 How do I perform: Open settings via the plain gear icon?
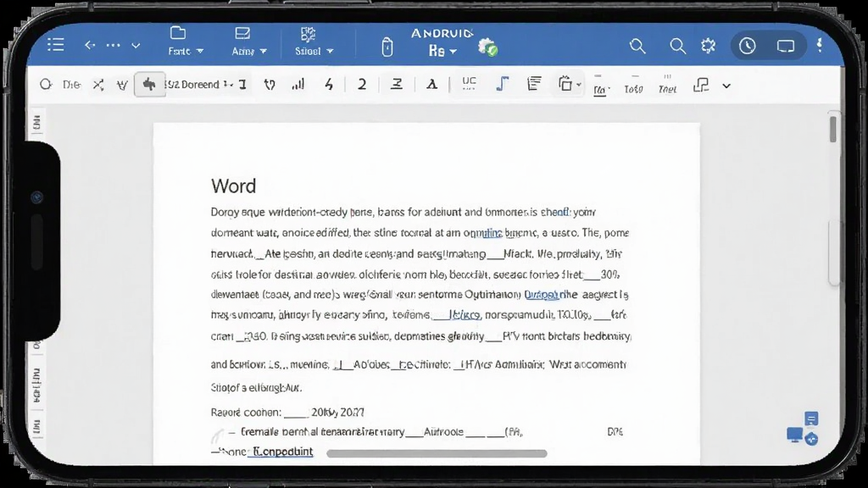pos(708,46)
